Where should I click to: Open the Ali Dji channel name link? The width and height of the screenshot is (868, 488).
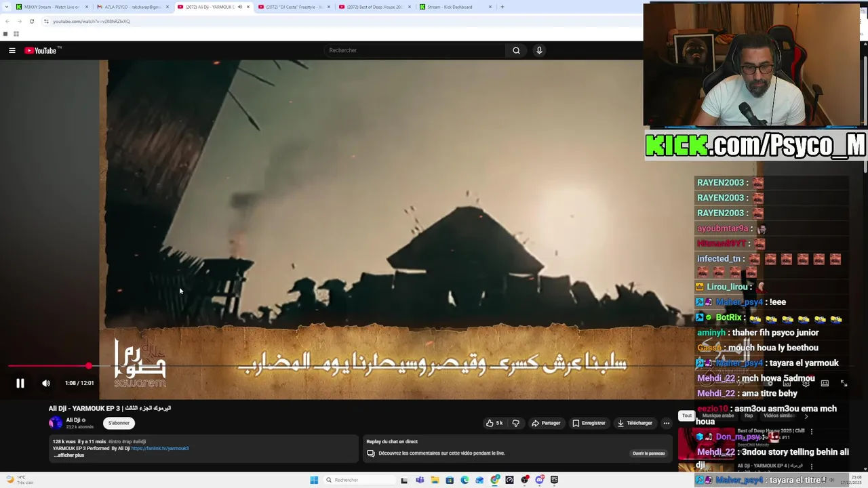73,420
